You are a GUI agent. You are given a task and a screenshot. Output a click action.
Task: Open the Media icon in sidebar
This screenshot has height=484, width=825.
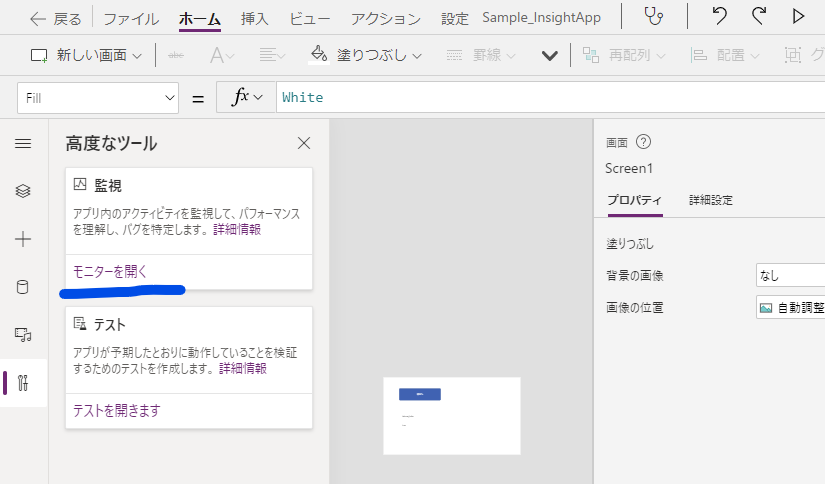tap(23, 335)
